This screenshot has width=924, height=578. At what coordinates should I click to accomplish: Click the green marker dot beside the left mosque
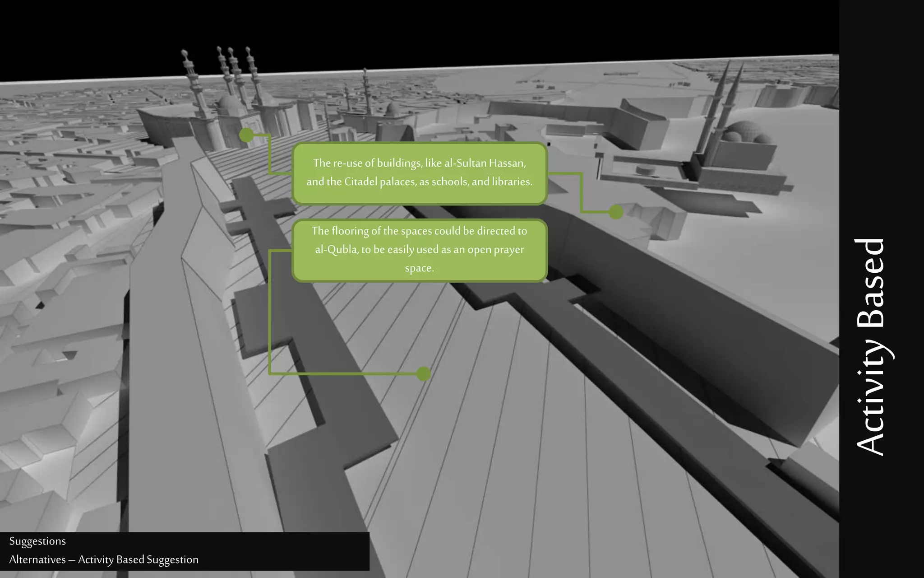click(246, 135)
